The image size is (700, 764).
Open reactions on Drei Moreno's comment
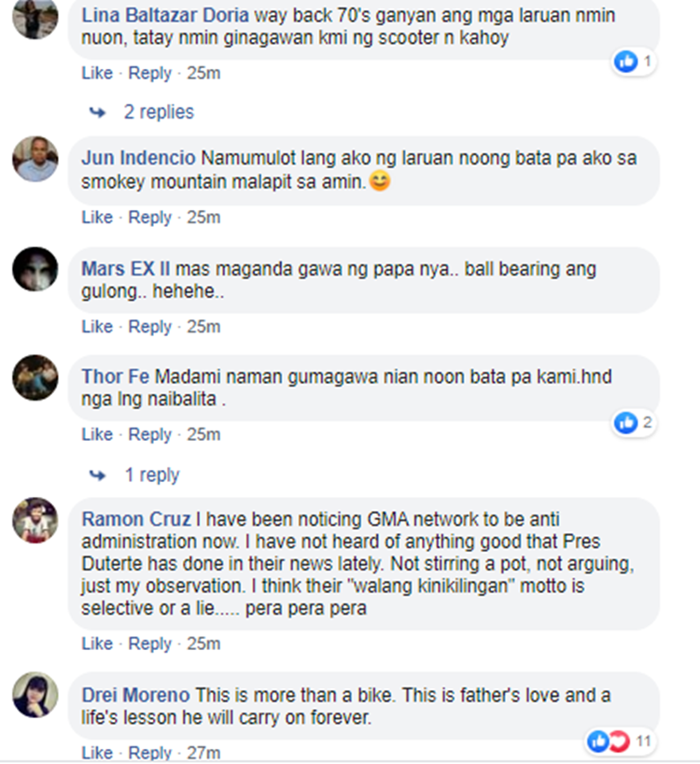[x=618, y=741]
